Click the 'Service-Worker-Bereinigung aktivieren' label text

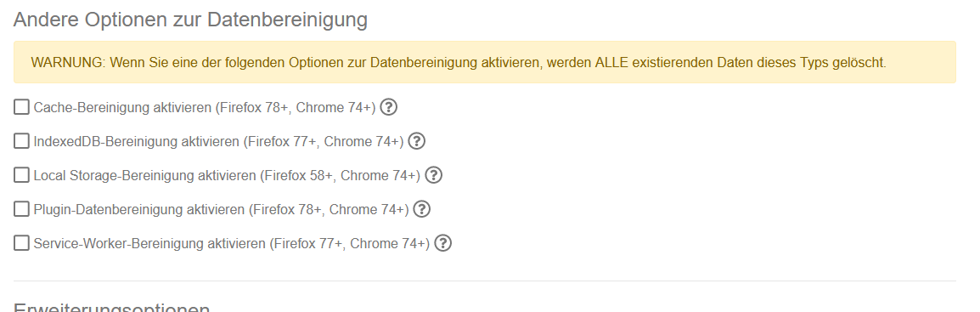point(150,243)
